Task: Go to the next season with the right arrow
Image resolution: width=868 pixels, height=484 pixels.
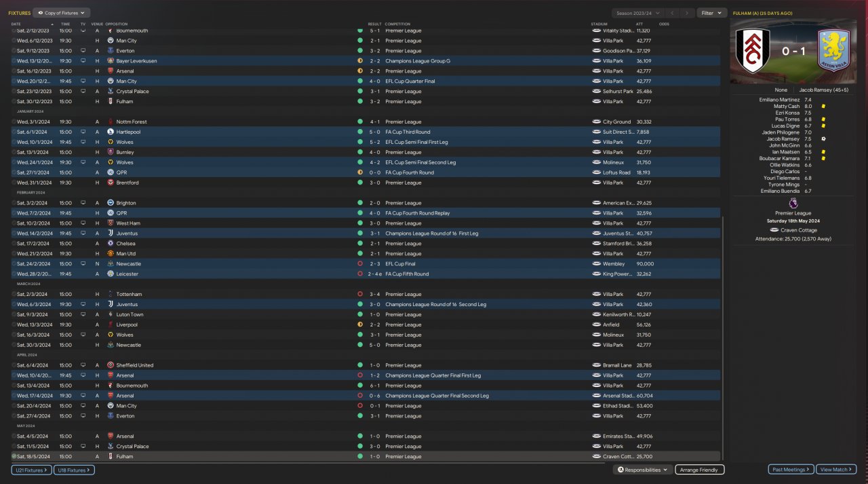Action: [x=688, y=13]
